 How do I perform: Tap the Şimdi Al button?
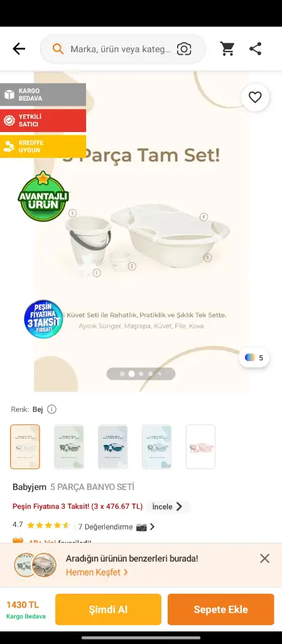[108, 609]
